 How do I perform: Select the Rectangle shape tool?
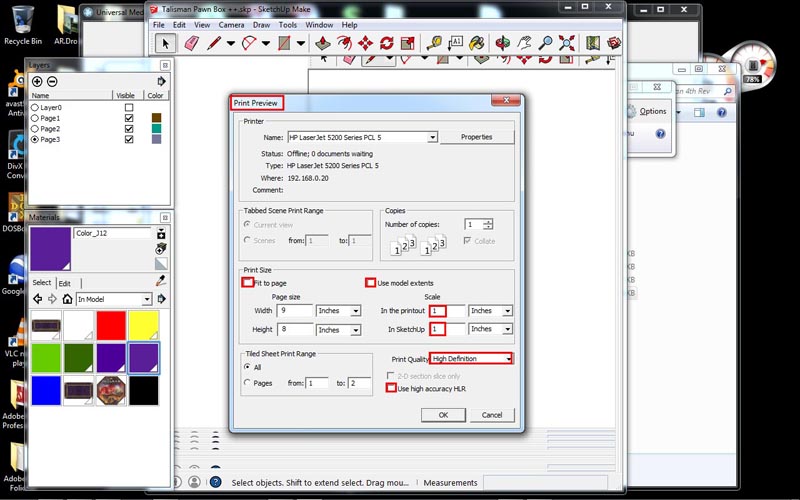tap(284, 43)
